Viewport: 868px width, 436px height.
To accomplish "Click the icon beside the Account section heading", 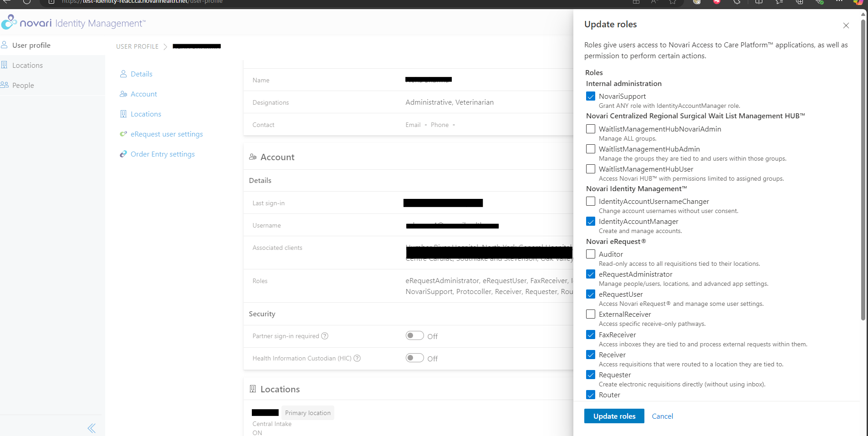I will [x=253, y=157].
